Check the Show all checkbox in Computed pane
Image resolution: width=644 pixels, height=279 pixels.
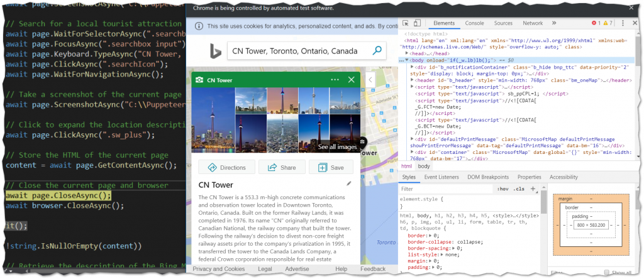pyautogui.click(x=607, y=273)
